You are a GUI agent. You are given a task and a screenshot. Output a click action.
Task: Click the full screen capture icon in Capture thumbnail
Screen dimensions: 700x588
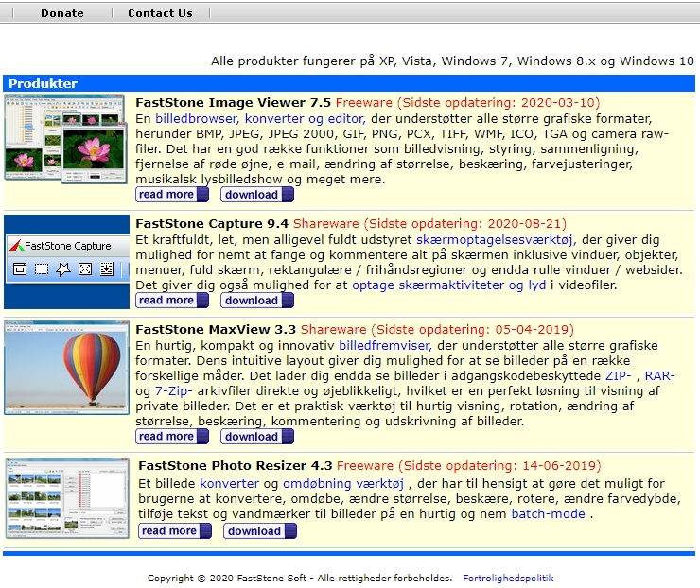click(85, 269)
